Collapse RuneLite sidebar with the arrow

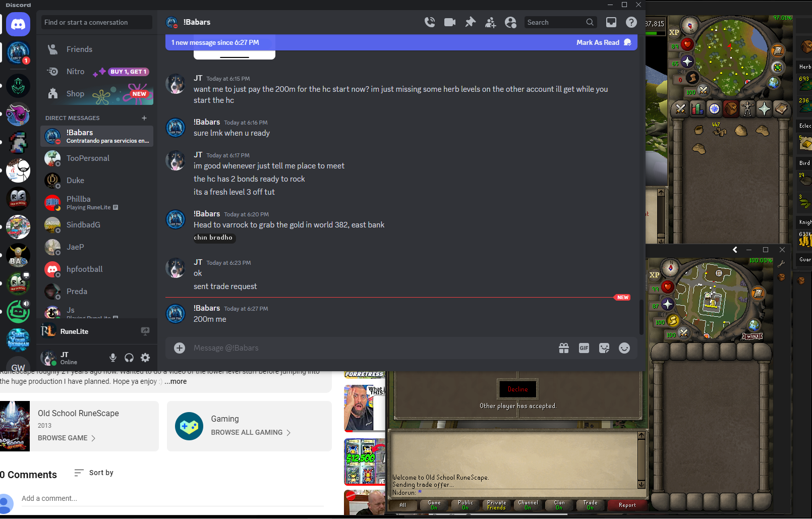tap(735, 250)
